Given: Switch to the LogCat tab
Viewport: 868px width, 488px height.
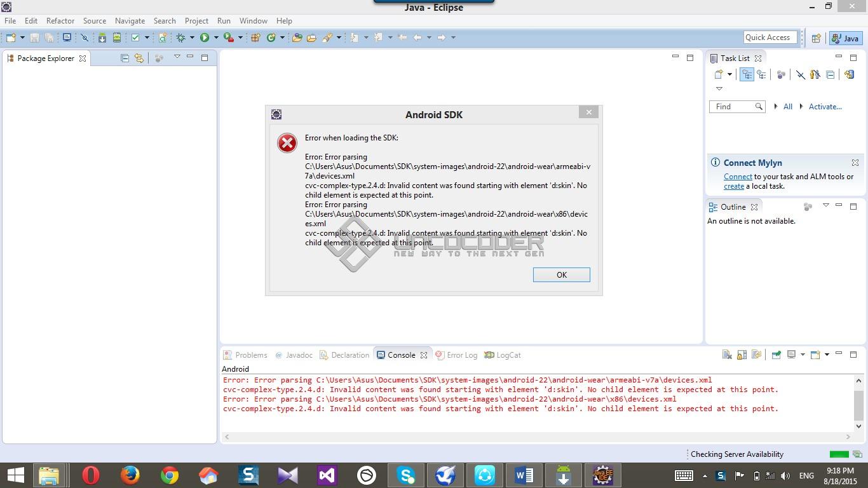Looking at the screenshot, I should pos(503,355).
